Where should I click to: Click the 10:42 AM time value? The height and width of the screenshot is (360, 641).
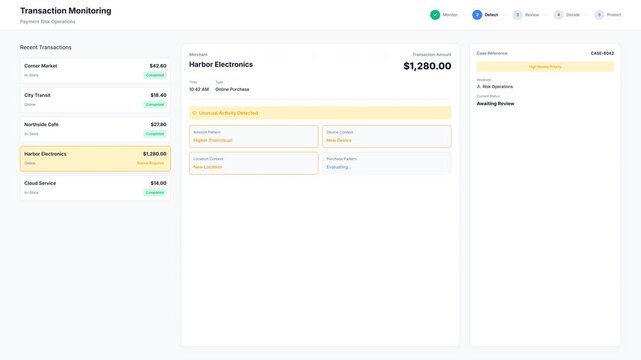(199, 89)
